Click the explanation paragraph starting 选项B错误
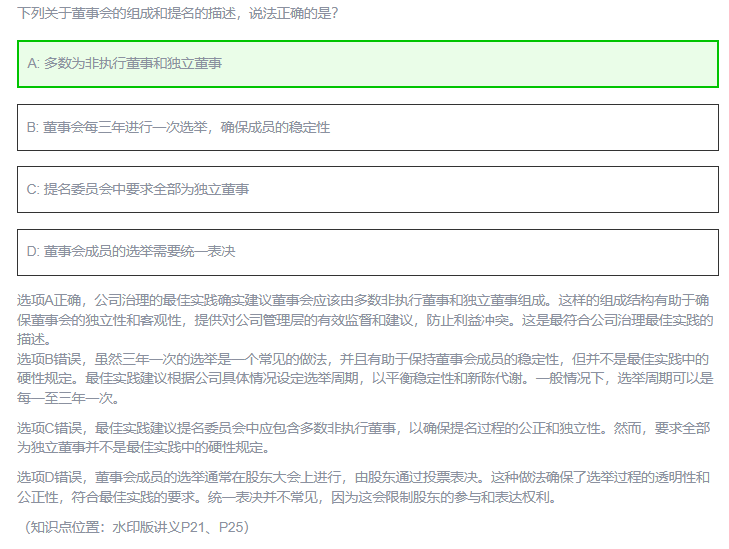The height and width of the screenshot is (549, 729). click(x=365, y=378)
